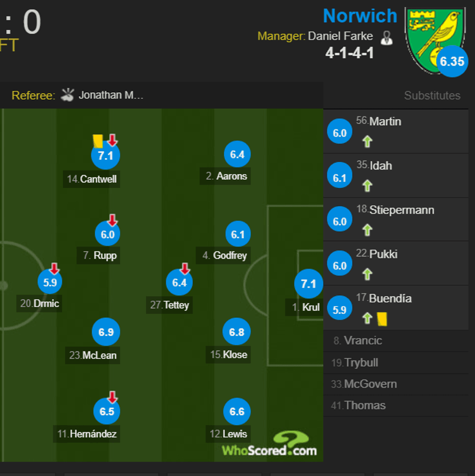Screen dimensions: 475x476
Task: Click the manager icon beside Daniel Farke
Action: 386,37
